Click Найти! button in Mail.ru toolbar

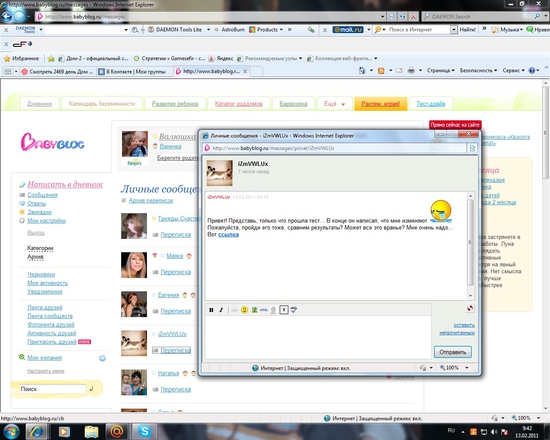tap(468, 30)
